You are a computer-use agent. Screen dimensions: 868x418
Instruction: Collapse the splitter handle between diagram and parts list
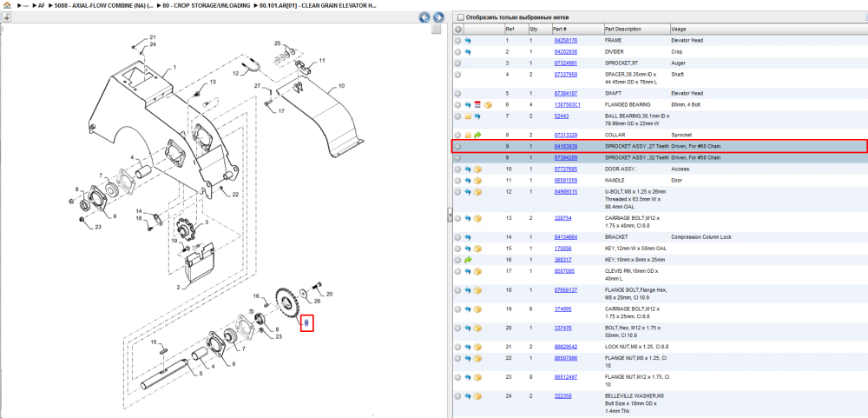coord(450,215)
